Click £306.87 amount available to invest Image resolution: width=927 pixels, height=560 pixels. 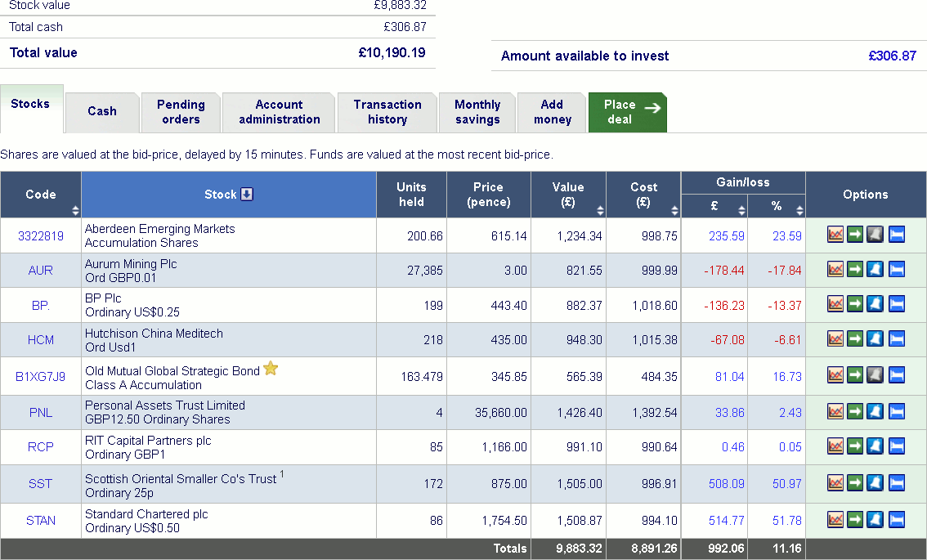coord(892,56)
